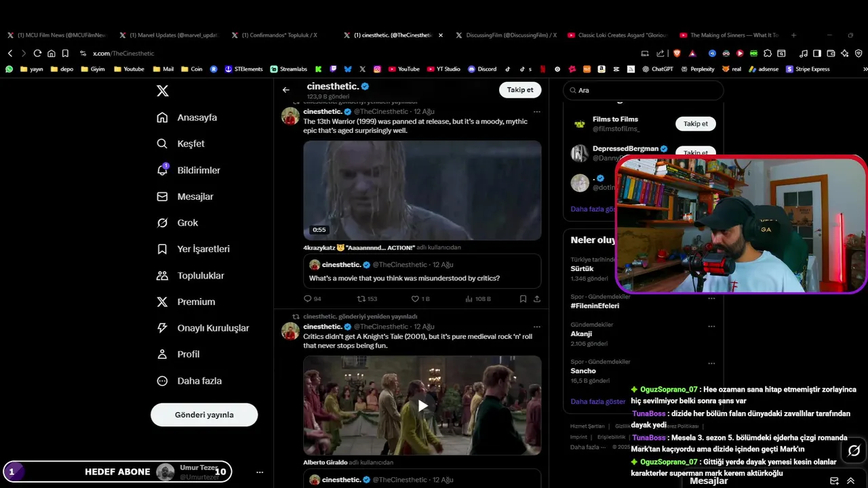Open Bildirimler notifications
Screen dimensions: 868x488
[188, 170]
